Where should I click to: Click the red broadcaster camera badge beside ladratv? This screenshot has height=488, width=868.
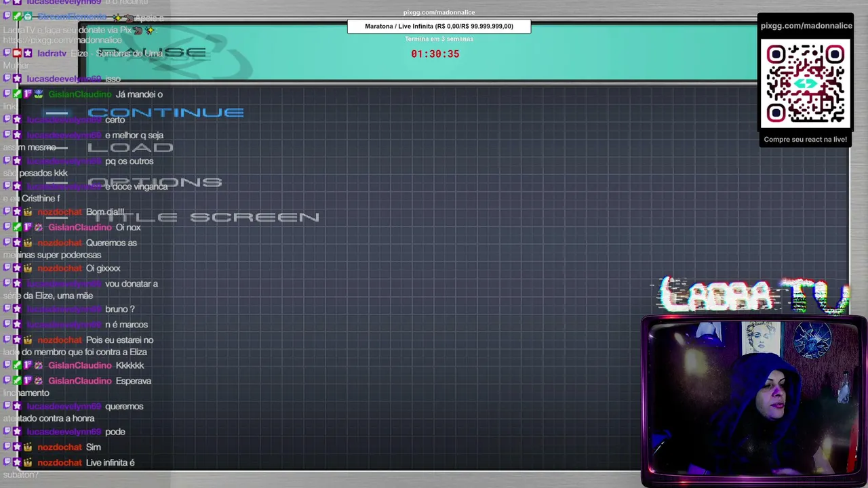tap(17, 53)
